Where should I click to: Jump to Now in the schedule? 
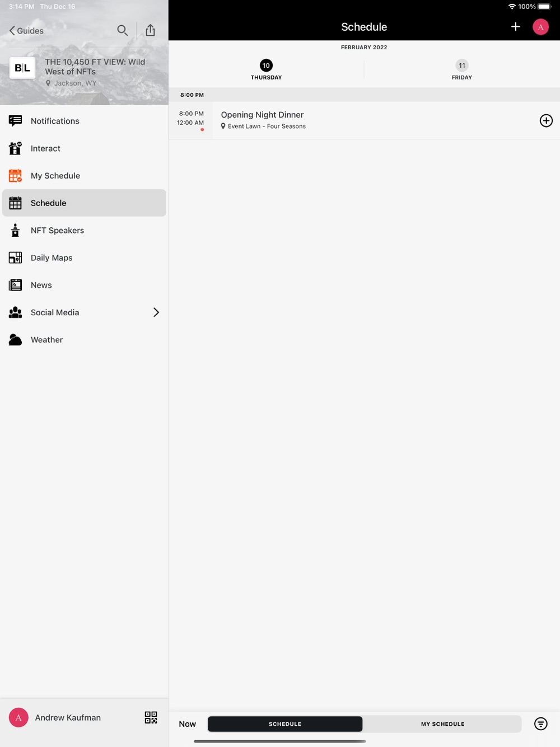tap(187, 724)
